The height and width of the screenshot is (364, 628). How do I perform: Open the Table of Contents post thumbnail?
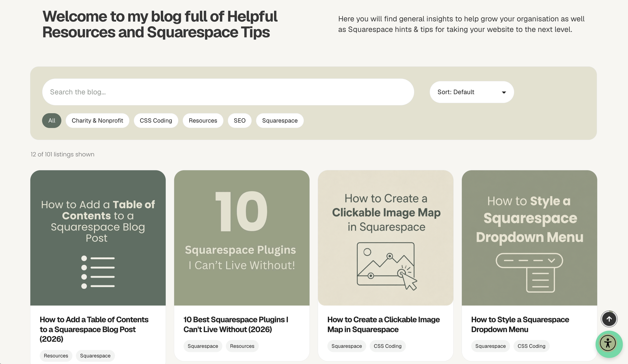point(98,238)
